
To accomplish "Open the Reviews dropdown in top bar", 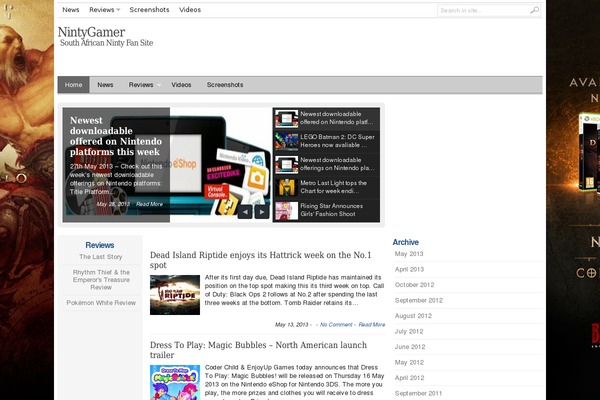I will pyautogui.click(x=104, y=10).
